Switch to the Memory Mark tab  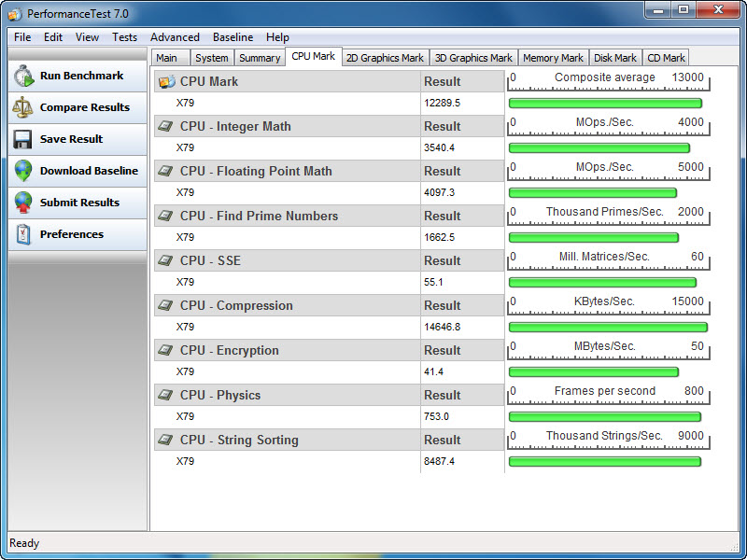[554, 58]
